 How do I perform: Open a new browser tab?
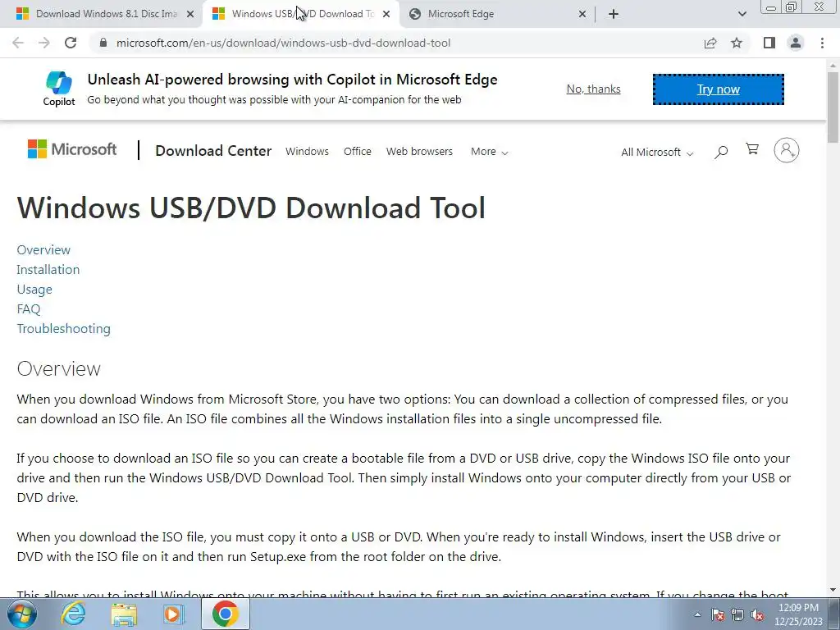coord(614,14)
